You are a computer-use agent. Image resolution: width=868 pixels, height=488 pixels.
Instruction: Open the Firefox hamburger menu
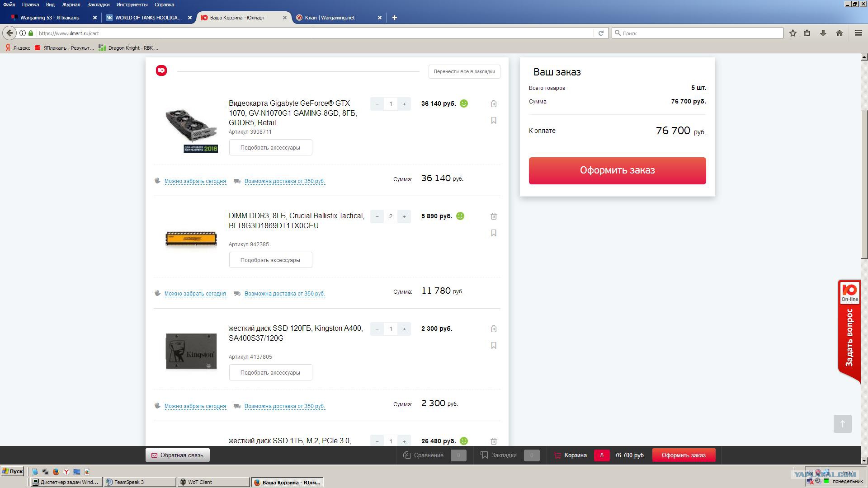pos(859,33)
